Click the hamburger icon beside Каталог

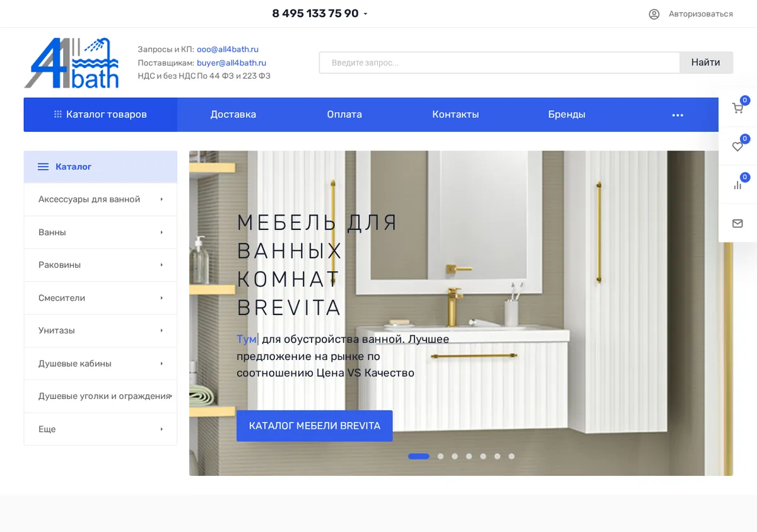(43, 167)
